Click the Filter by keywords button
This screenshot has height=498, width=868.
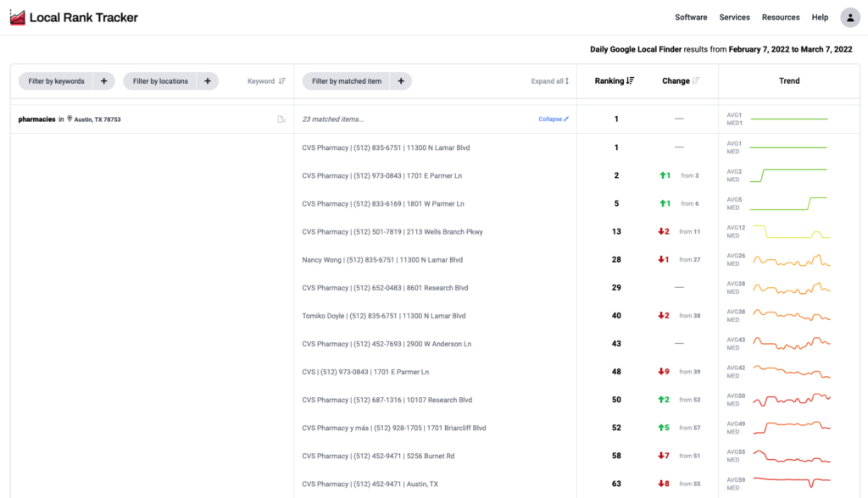point(56,81)
